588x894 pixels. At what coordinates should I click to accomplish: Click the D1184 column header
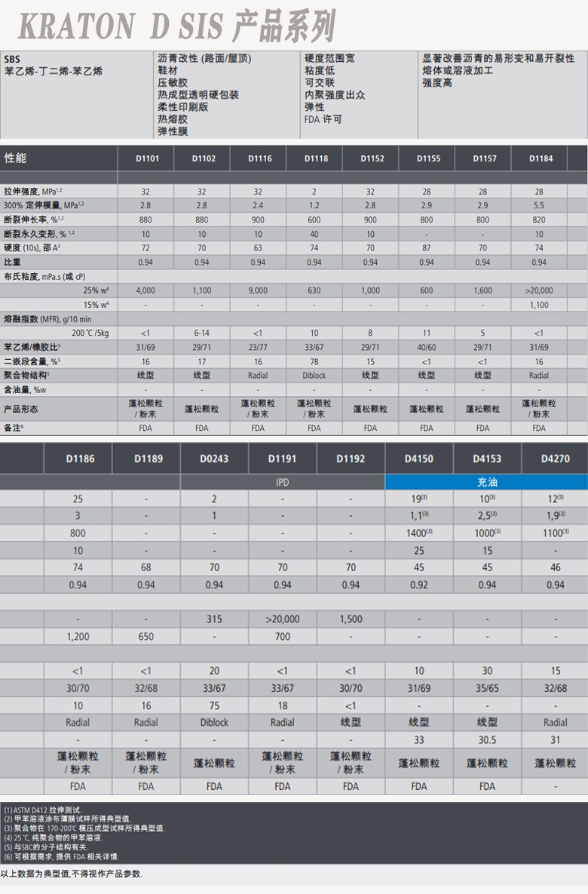pos(541,158)
